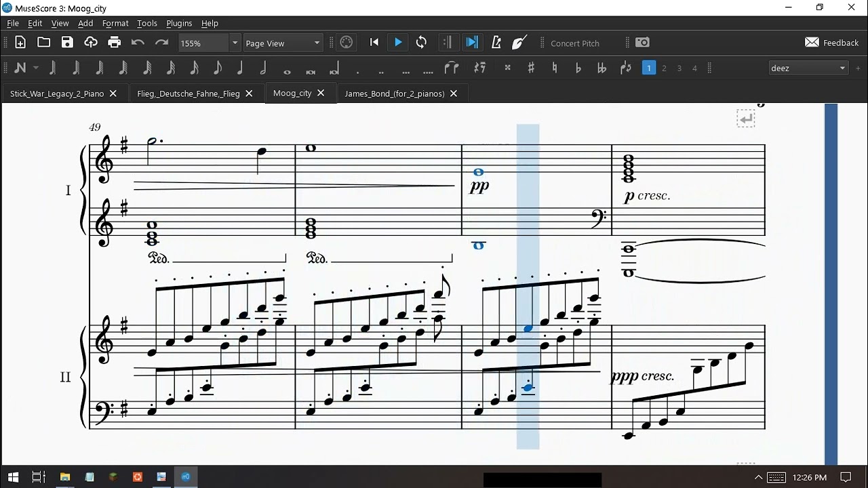Add a tie with the tie icon
Screen dimensions: 868x488
(452, 68)
